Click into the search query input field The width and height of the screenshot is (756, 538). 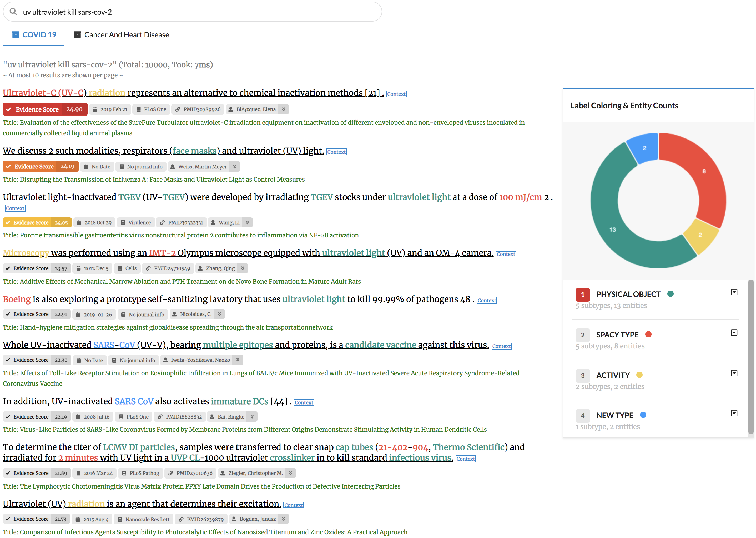199,12
